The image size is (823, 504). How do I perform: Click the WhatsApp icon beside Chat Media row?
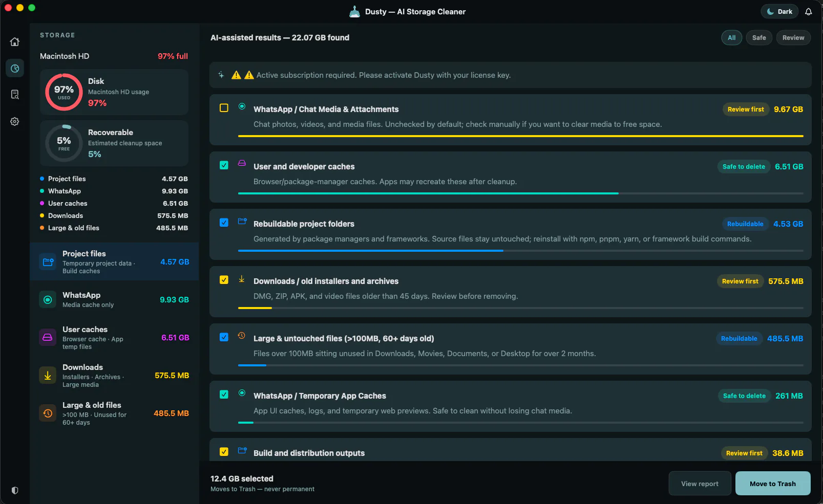click(x=242, y=106)
